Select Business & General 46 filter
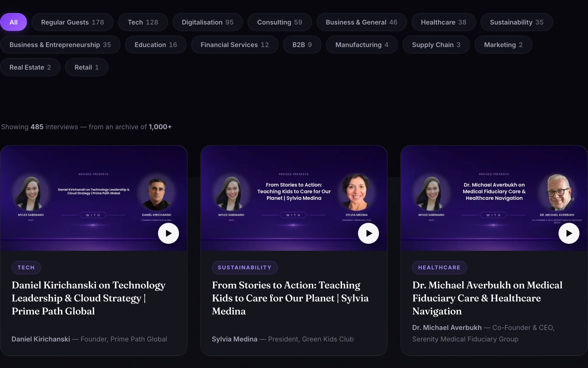588x368 pixels. [x=361, y=22]
